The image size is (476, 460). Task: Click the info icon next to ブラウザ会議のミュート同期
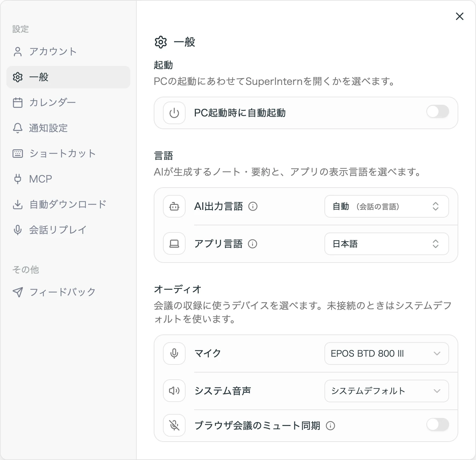pyautogui.click(x=330, y=426)
